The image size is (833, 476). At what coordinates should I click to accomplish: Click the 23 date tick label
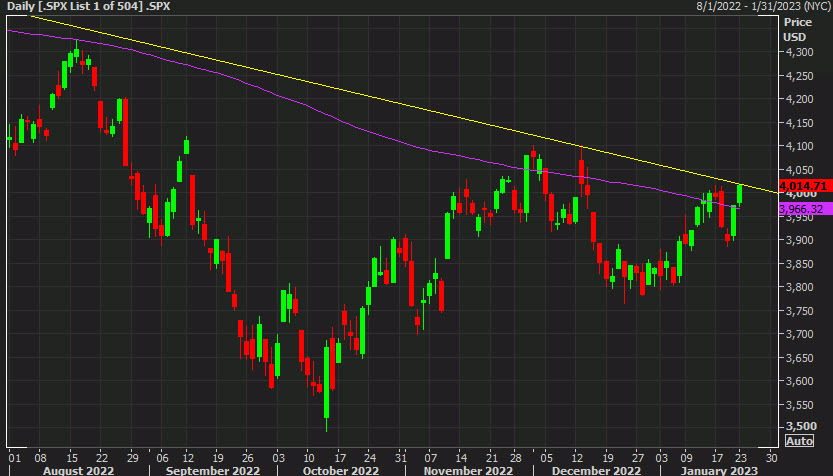[741, 458]
